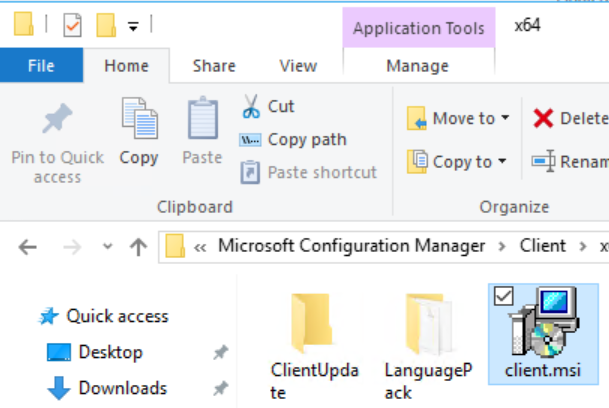
Task: Uncheck the client.msi selection checkbox
Action: tap(502, 293)
